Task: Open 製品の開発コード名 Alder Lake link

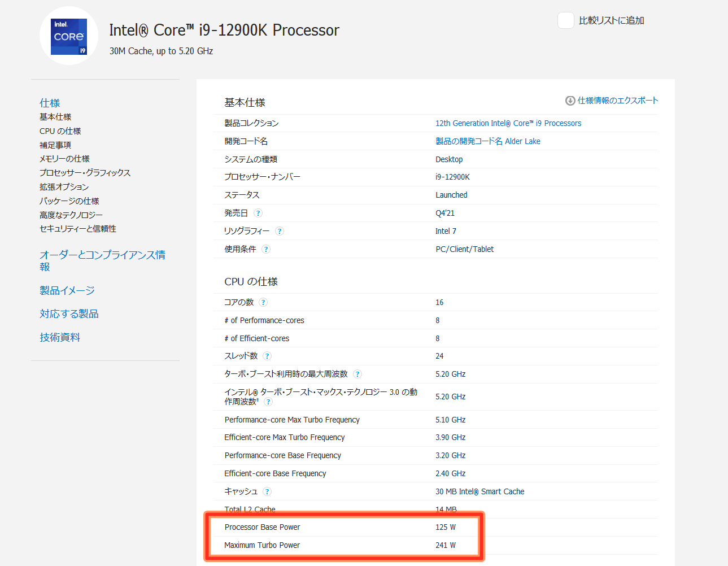Action: click(488, 141)
